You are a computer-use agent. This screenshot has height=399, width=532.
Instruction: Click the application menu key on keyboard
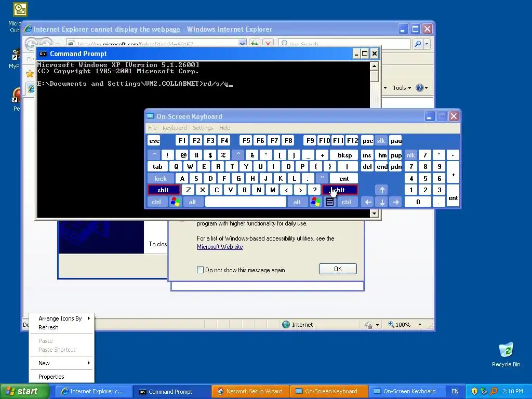(330, 202)
